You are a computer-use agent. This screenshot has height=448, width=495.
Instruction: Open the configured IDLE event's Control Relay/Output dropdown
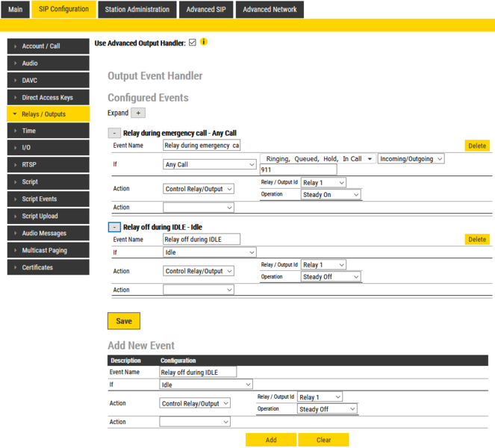[199, 271]
